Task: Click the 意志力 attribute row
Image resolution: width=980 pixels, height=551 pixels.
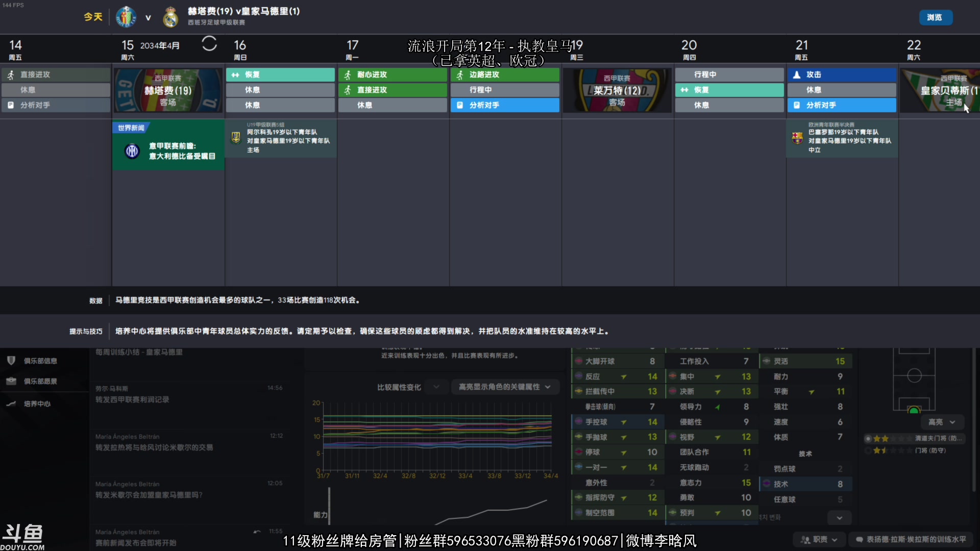Action: tap(712, 483)
